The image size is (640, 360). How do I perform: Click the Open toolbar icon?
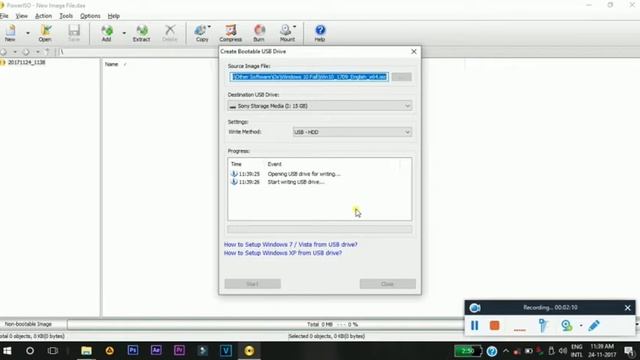pyautogui.click(x=45, y=33)
